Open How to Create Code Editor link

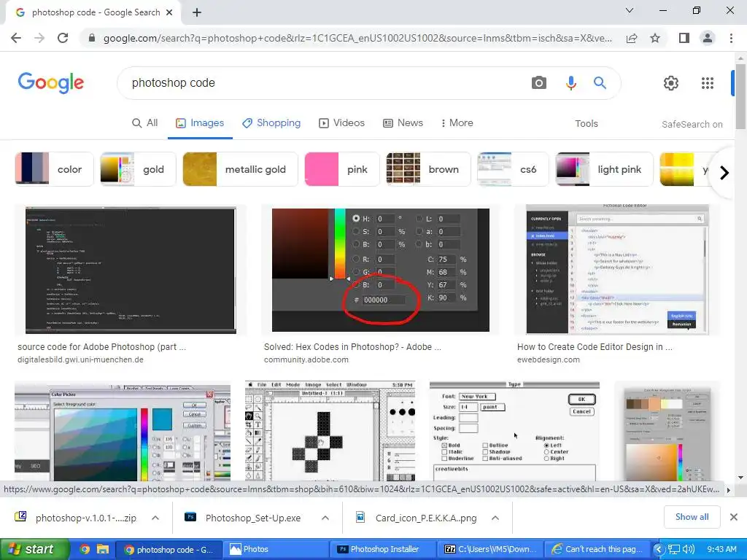tap(595, 347)
